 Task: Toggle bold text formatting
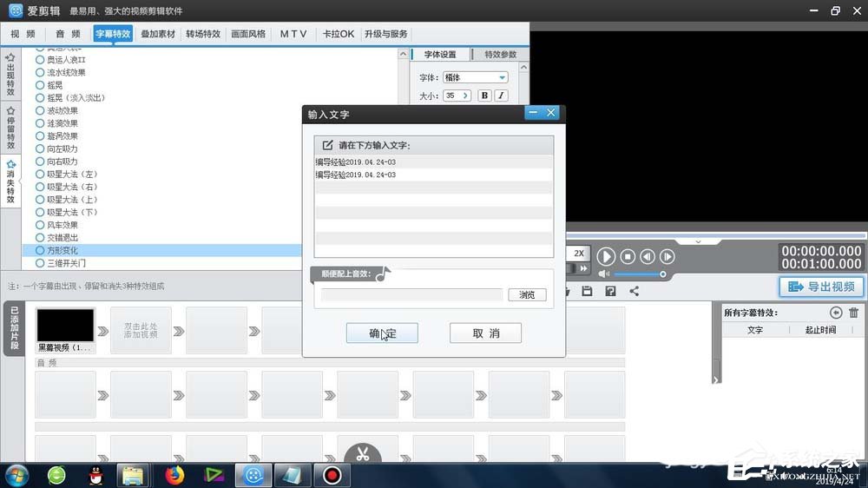[x=484, y=96]
